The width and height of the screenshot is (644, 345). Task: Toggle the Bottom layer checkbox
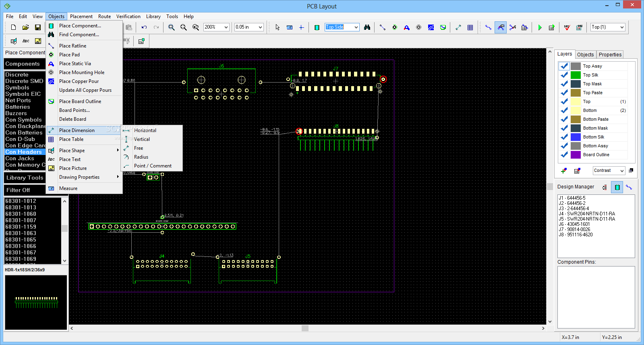point(564,110)
